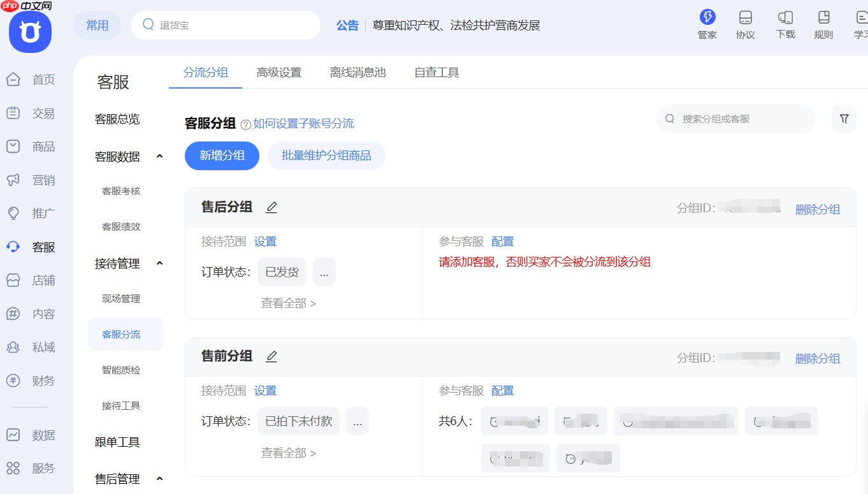Open 数据 chart icon in sidebar
The width and height of the screenshot is (868, 494).
(x=13, y=435)
